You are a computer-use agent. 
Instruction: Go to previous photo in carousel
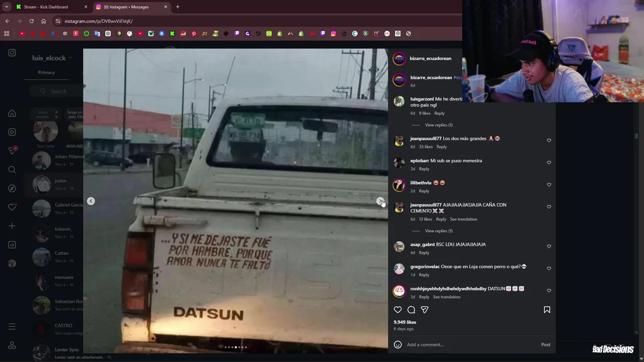point(91,201)
